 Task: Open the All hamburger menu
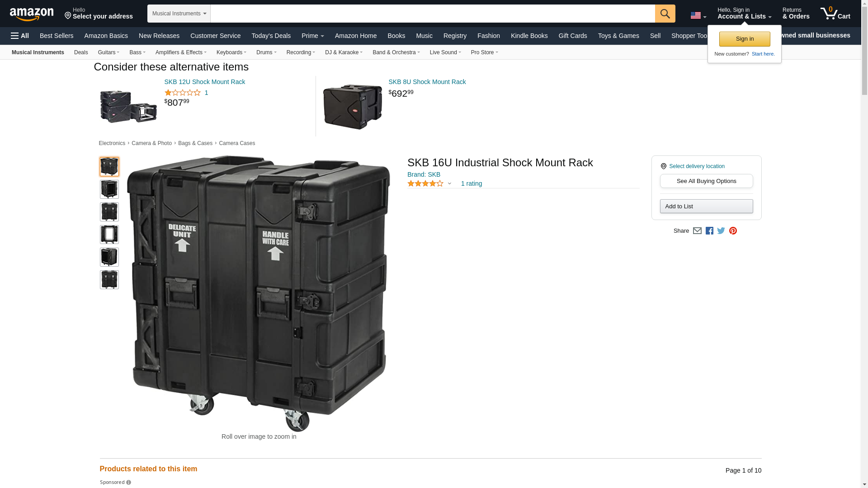click(20, 36)
